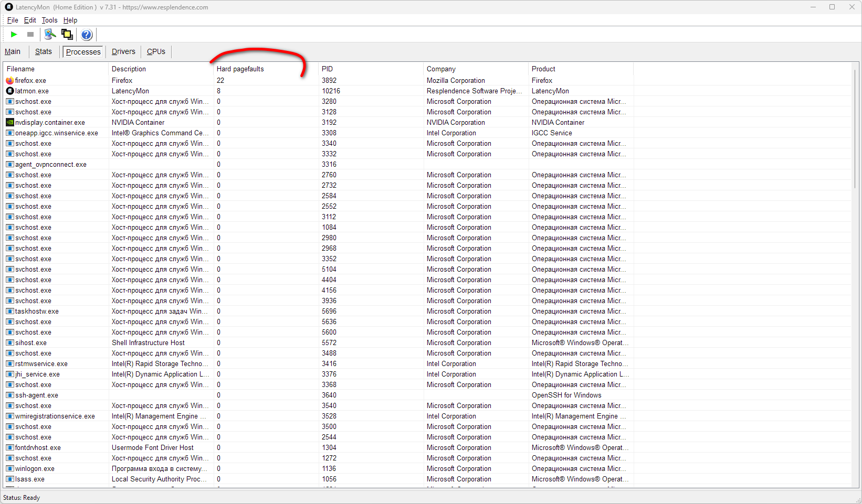Sort by the Filename column header
This screenshot has width=862, height=504.
tap(56, 69)
